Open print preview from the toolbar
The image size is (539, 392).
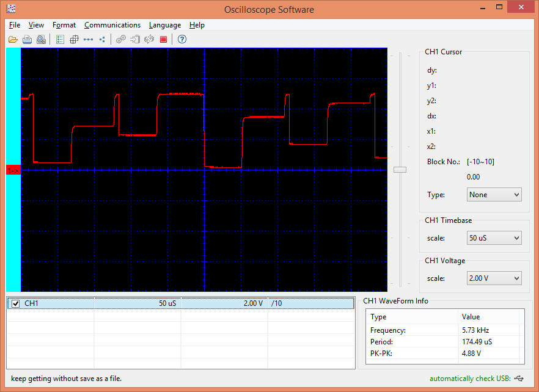41,39
